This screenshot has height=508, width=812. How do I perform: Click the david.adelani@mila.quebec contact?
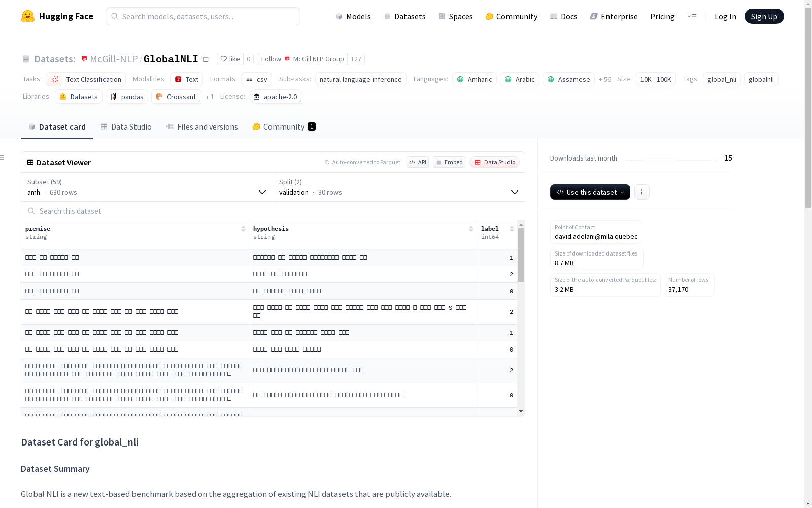click(x=596, y=236)
